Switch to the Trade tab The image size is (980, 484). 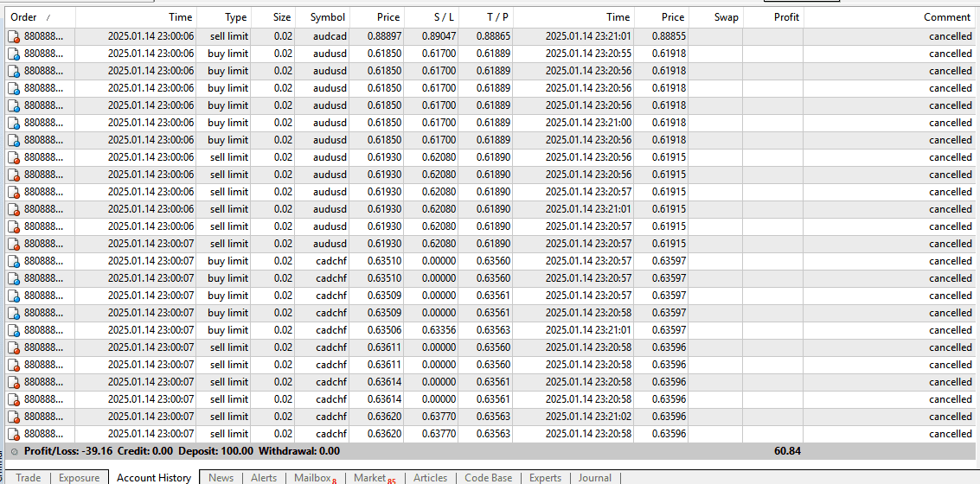(x=29, y=478)
